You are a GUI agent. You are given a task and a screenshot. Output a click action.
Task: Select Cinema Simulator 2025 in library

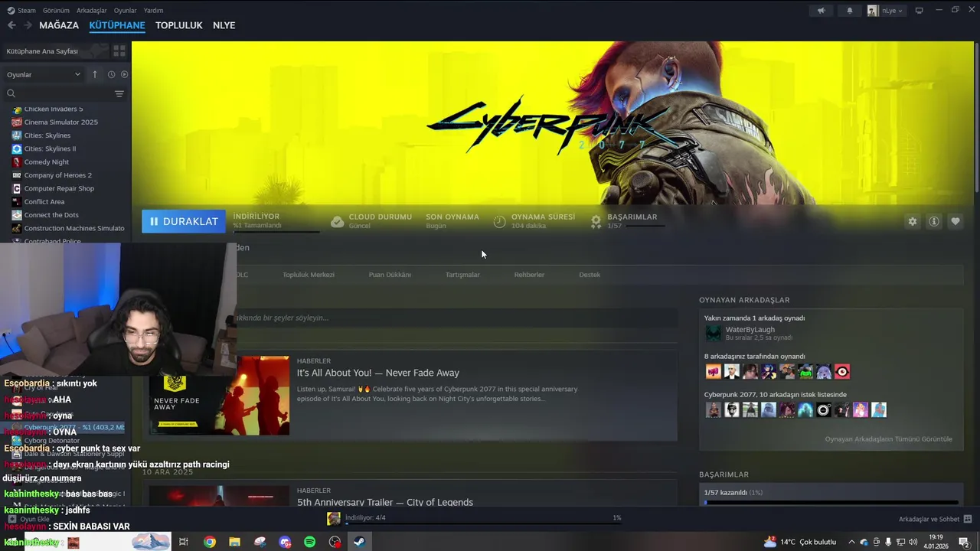(x=60, y=122)
